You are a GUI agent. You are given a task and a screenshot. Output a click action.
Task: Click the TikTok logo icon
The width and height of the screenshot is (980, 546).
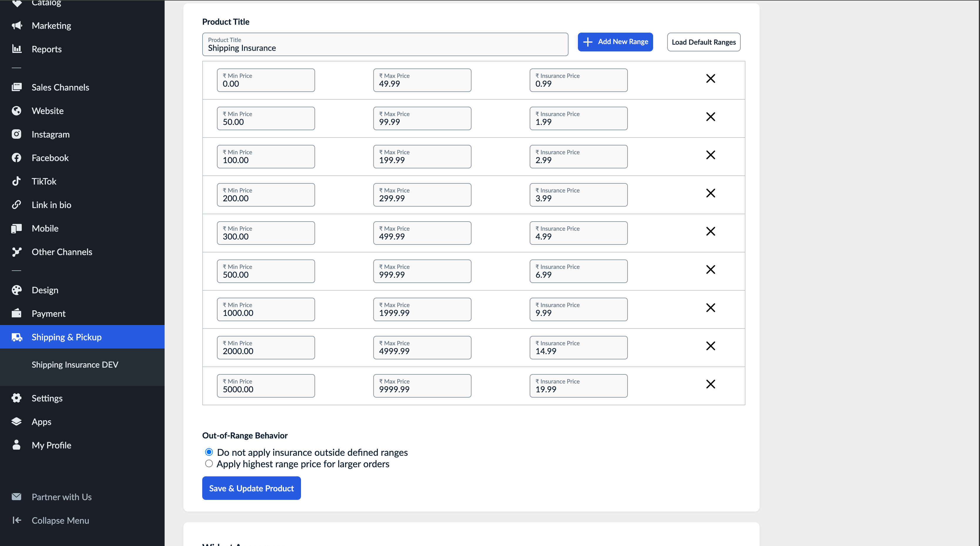17,181
